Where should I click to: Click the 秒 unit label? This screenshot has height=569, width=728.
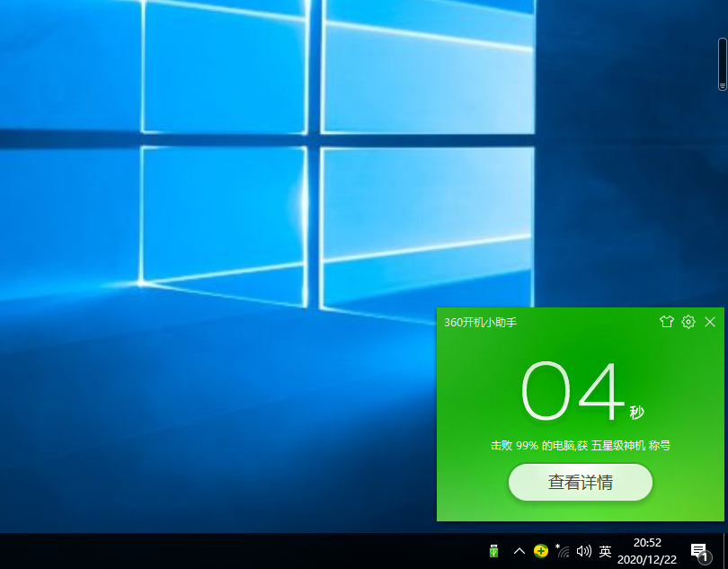(x=636, y=413)
